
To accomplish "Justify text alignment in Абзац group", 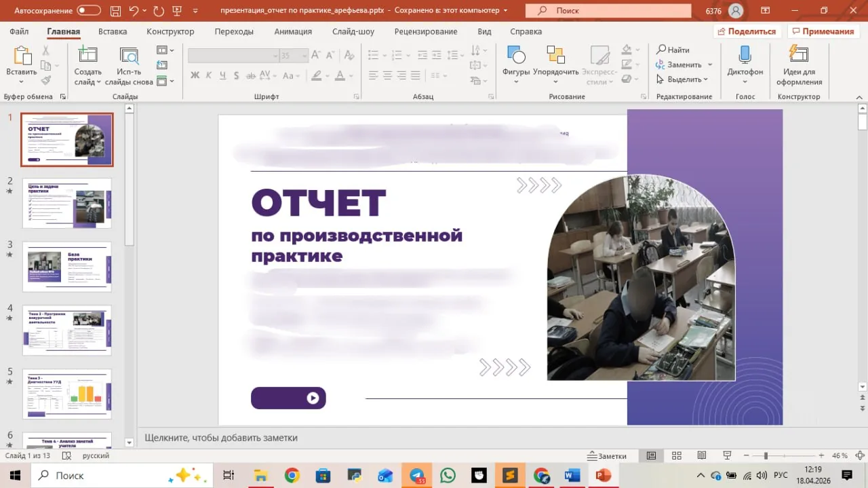I will (x=416, y=75).
